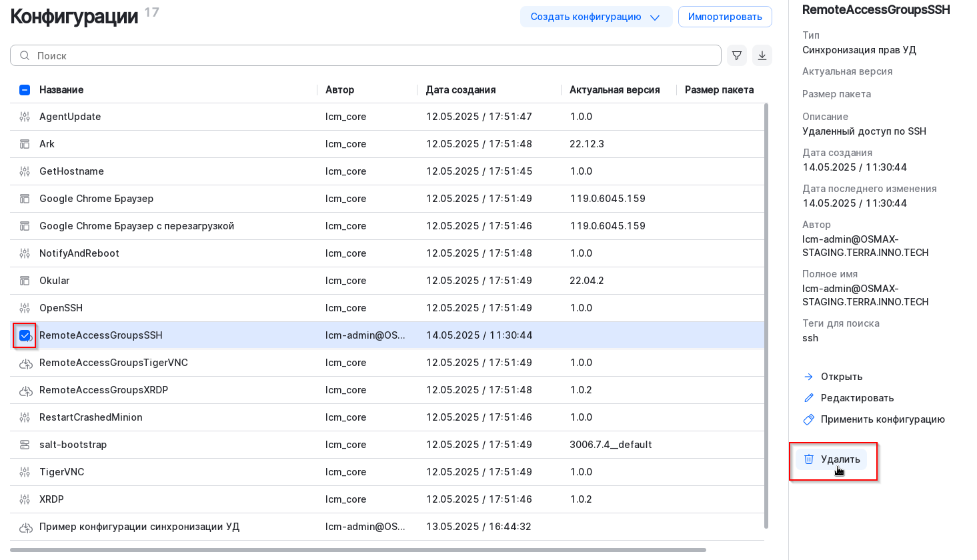
Task: Click the package icon next to Ark
Action: click(x=25, y=143)
